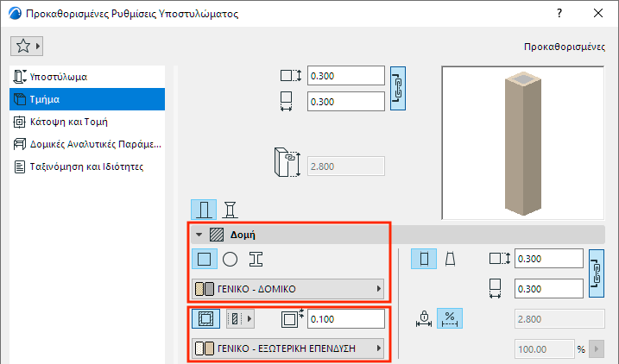This screenshot has height=364, width=619.
Task: Click the arrow button next to percent
Action: pos(597,349)
